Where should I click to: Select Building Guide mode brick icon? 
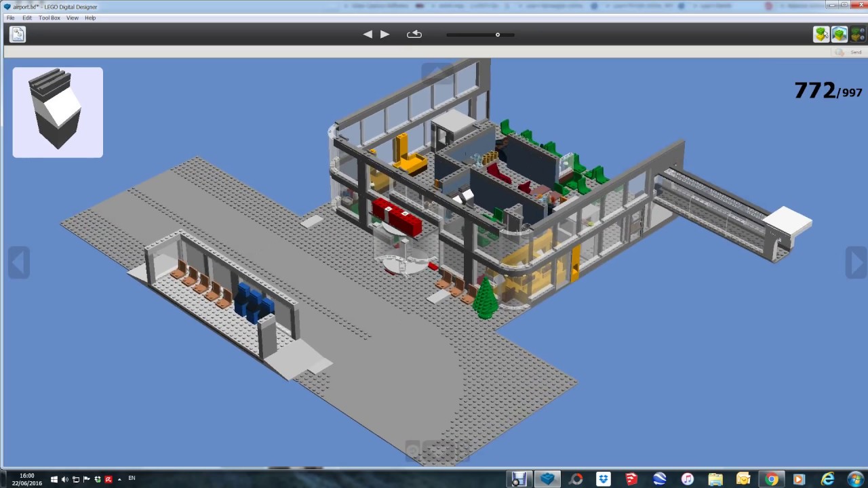(x=858, y=34)
